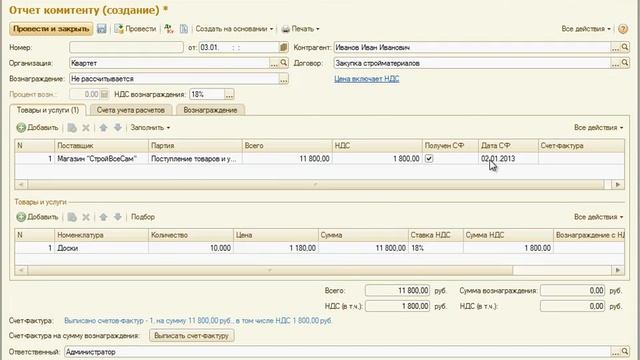Click Выписать счет-фактуру button
The width and height of the screenshot is (640, 360).
[191, 336]
